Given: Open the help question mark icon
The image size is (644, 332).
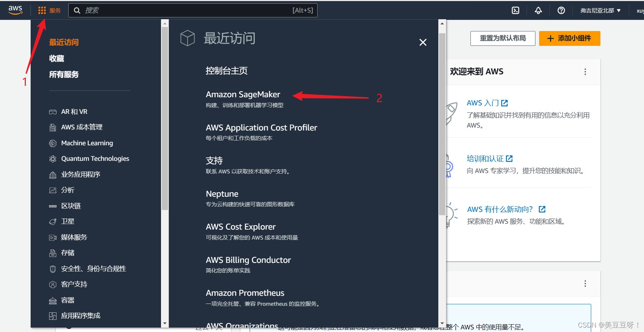Looking at the screenshot, I should pos(561,10).
